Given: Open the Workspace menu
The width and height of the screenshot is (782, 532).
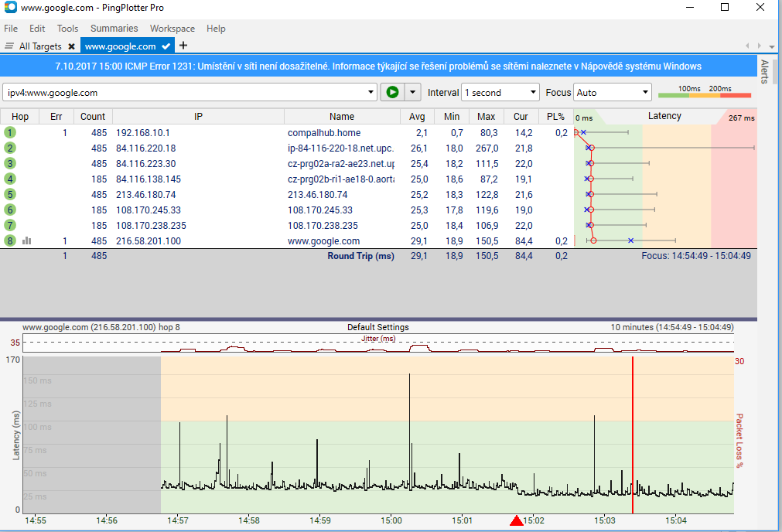Looking at the screenshot, I should (x=172, y=29).
